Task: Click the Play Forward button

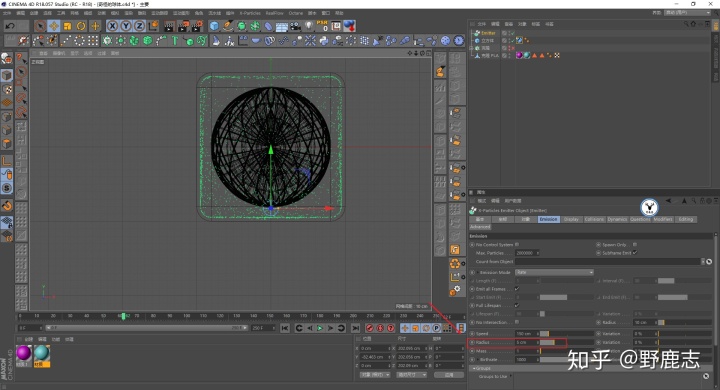Action: [320, 328]
